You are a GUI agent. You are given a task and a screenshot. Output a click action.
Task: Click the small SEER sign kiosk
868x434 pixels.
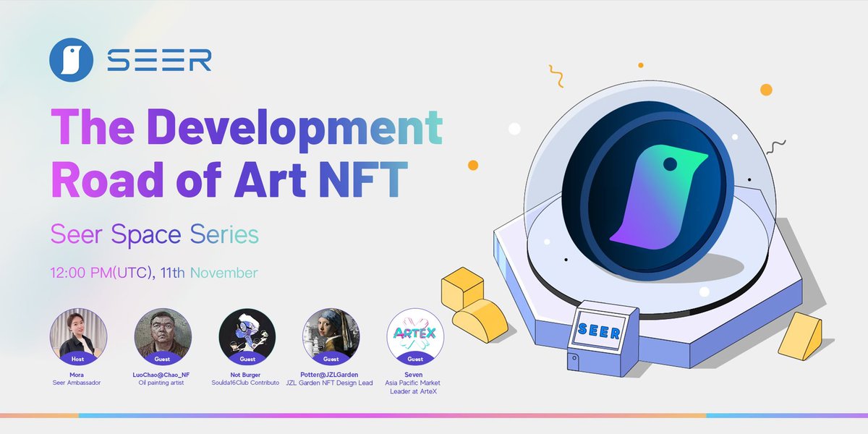point(603,339)
